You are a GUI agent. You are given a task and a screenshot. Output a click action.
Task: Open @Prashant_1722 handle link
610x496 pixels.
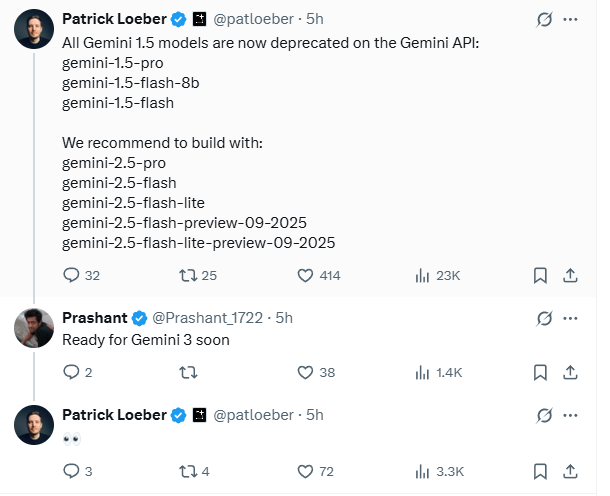[207, 318]
